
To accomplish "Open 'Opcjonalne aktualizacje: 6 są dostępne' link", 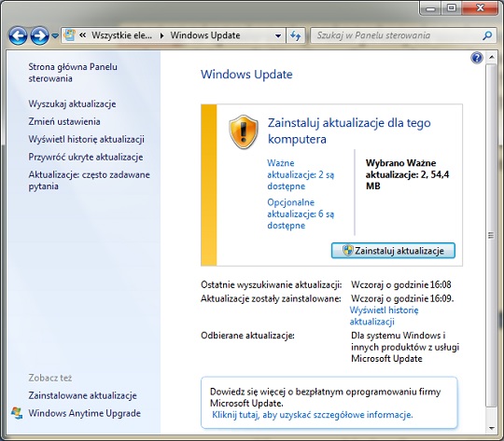I will [x=301, y=214].
